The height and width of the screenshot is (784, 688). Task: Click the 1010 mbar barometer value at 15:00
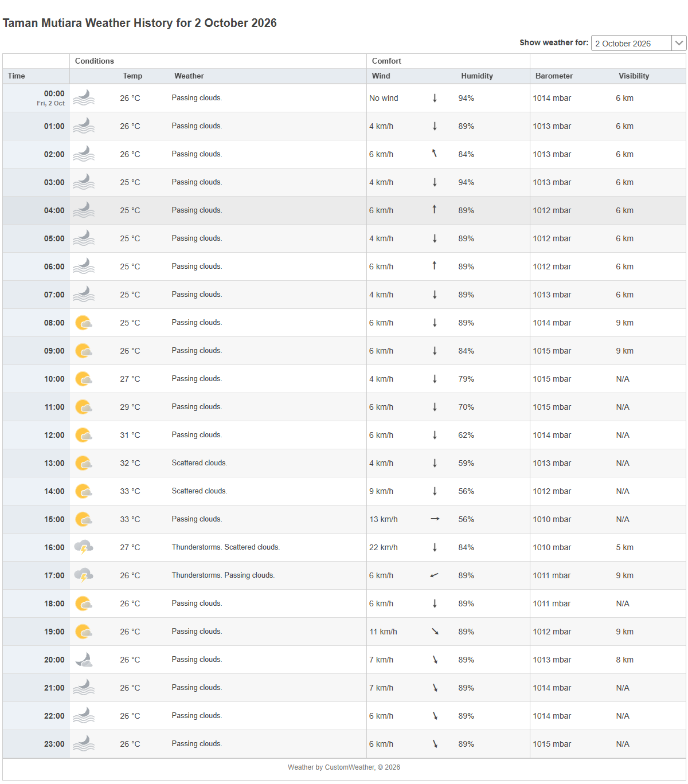552,519
